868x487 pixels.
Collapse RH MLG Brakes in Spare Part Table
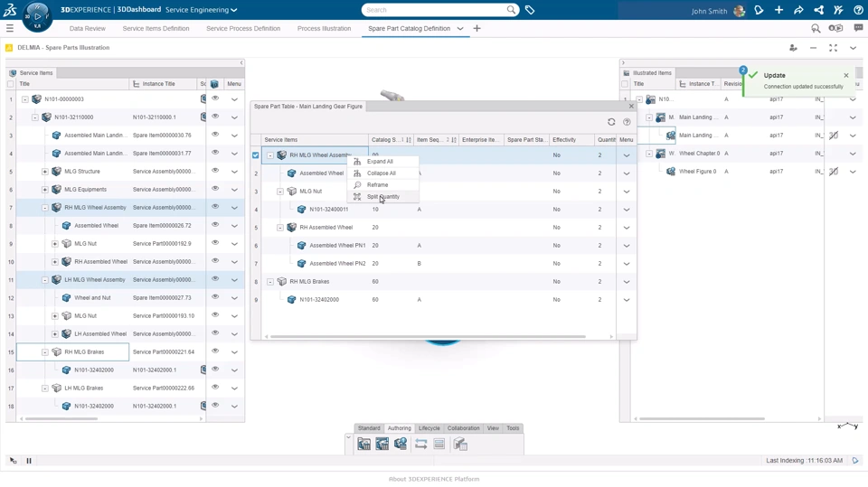point(270,282)
